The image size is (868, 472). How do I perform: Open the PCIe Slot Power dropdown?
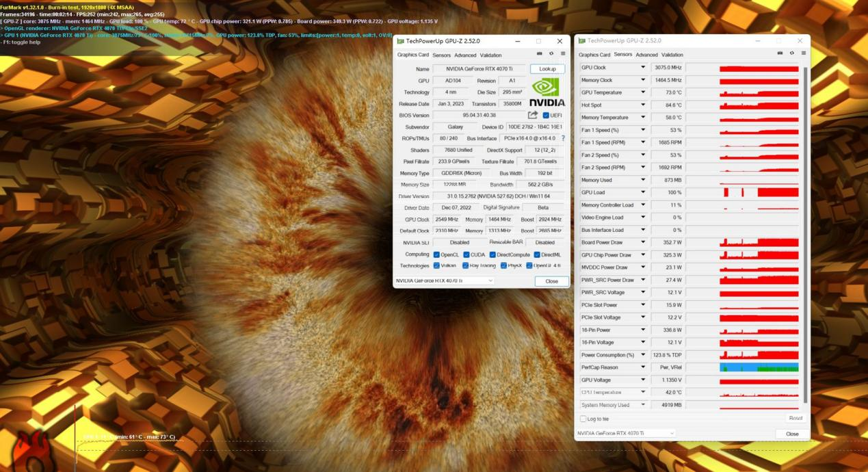(x=643, y=305)
